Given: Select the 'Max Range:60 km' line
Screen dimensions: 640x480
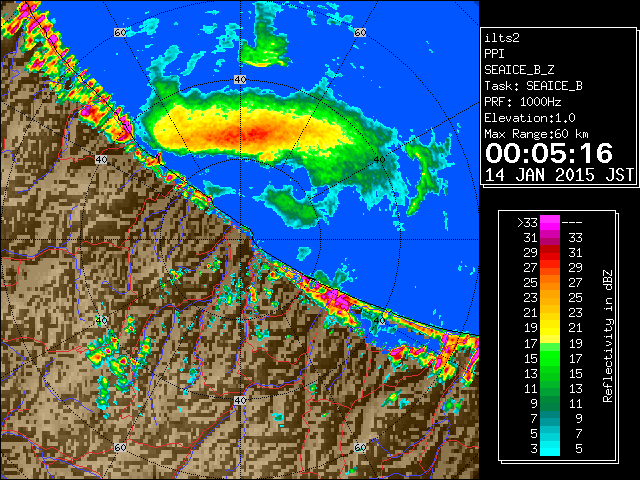Looking at the screenshot, I should click(536, 134).
